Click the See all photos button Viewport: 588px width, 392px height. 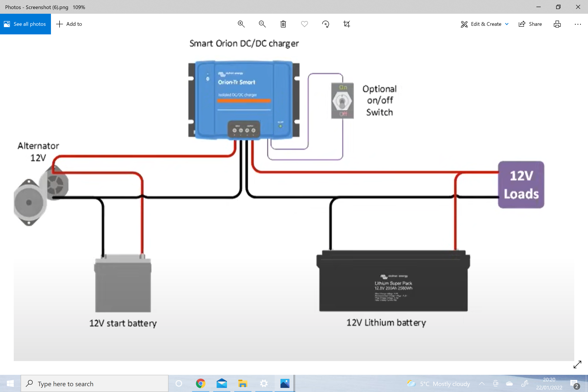point(25,24)
